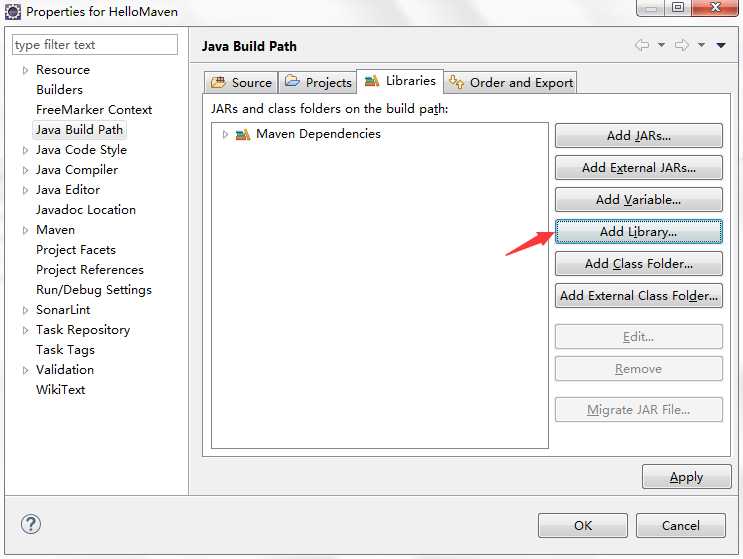This screenshot has width=743, height=559.
Task: Close the Properties dialog window
Action: (716, 8)
